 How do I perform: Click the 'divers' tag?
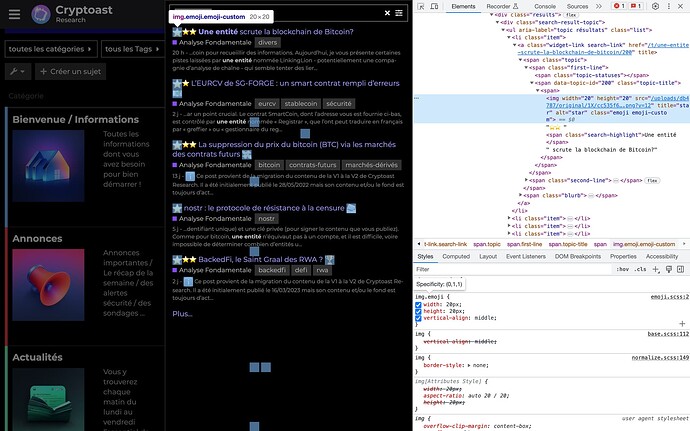pos(268,43)
